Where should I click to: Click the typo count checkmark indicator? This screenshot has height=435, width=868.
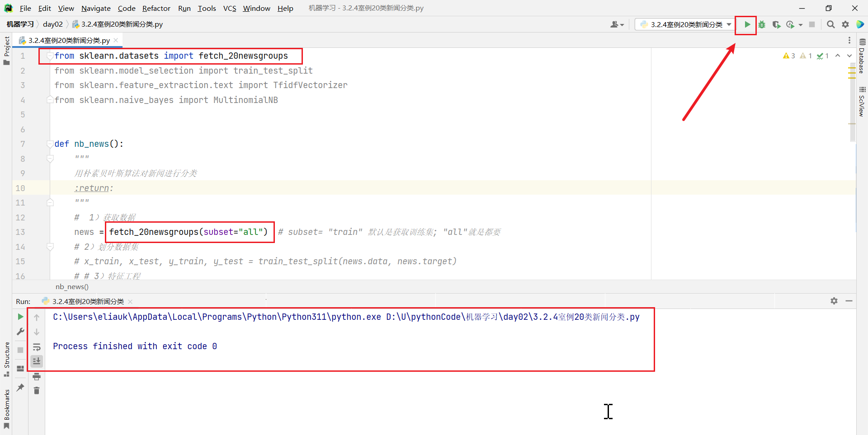click(x=823, y=56)
